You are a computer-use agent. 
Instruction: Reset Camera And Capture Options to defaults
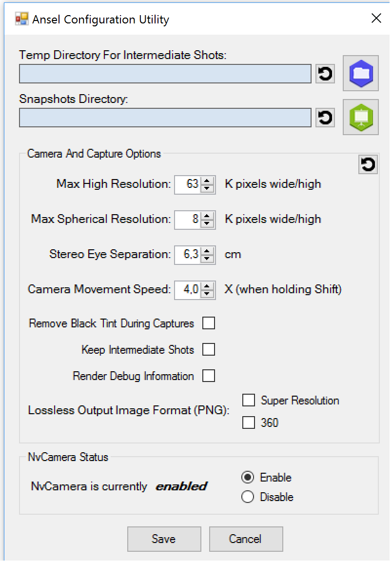pyautogui.click(x=368, y=165)
